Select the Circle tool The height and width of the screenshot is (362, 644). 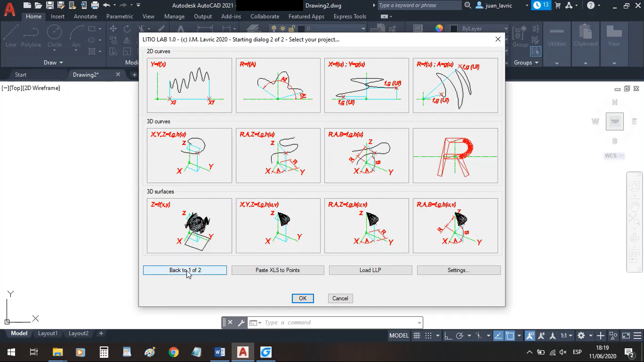55,36
